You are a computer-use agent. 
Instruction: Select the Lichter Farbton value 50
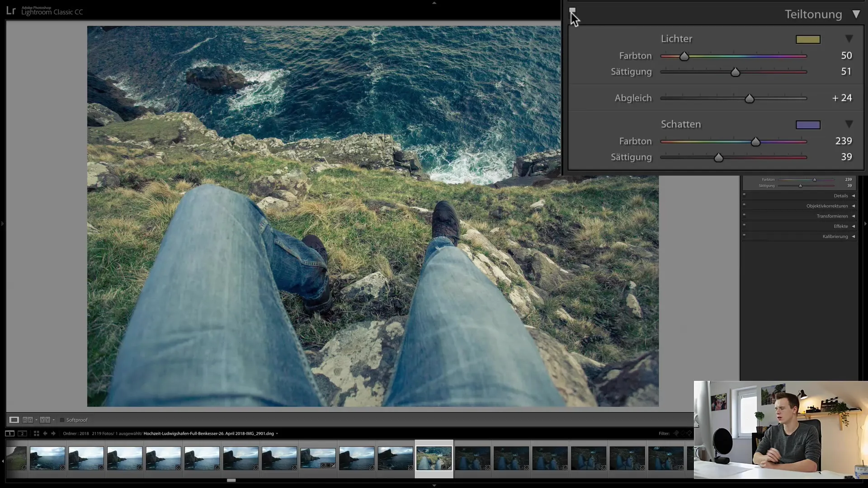(x=846, y=56)
